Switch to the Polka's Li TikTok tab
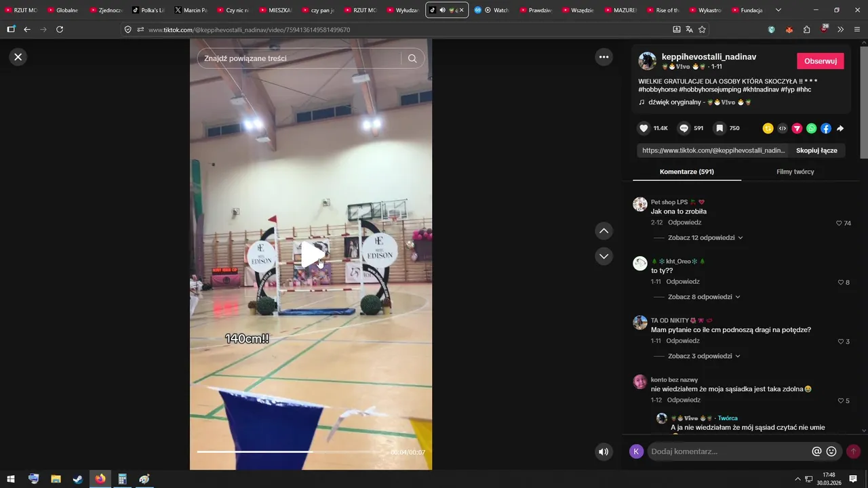 click(148, 10)
